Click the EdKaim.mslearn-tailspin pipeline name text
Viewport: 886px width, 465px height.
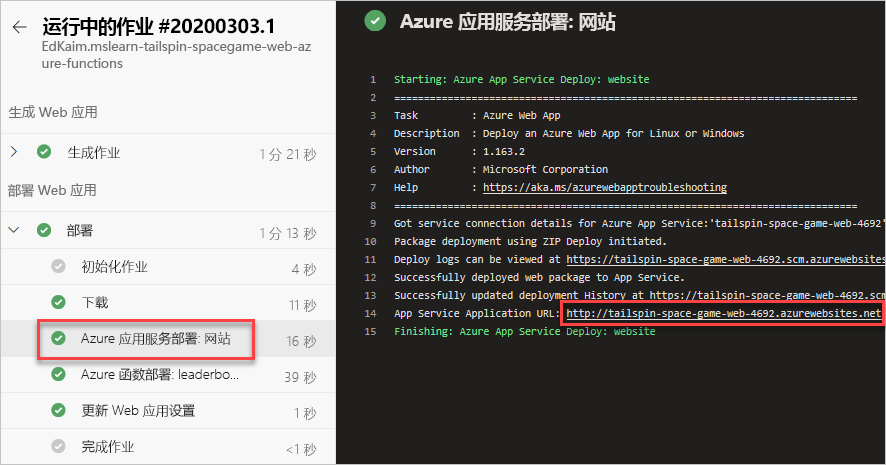[x=176, y=55]
